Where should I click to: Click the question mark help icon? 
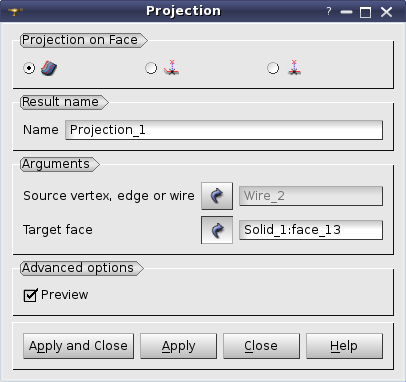coord(329,12)
